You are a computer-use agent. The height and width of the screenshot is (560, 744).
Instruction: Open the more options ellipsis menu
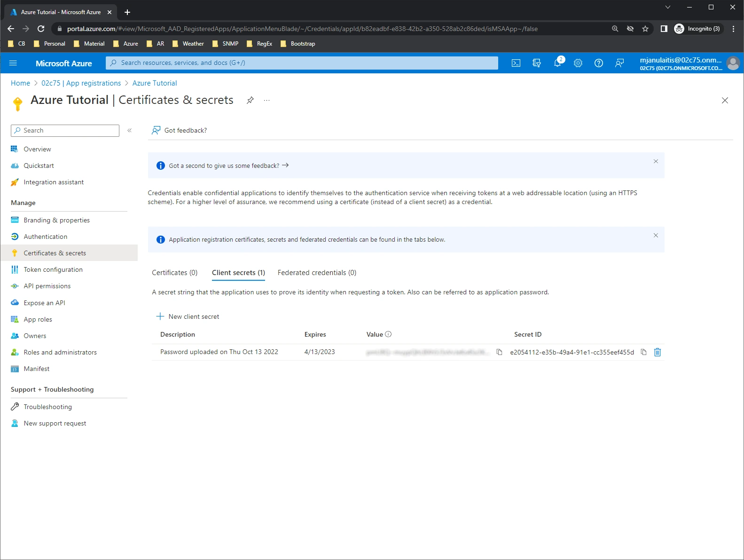(x=266, y=100)
